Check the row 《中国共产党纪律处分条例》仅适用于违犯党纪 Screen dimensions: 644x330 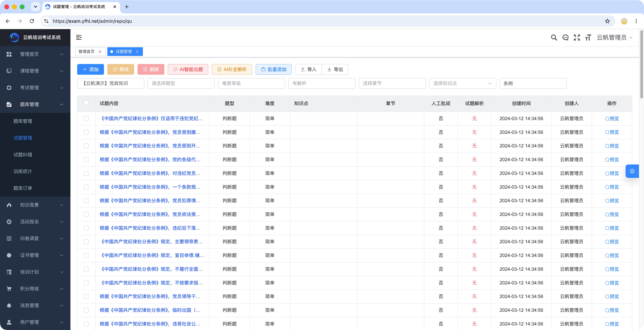point(86,119)
